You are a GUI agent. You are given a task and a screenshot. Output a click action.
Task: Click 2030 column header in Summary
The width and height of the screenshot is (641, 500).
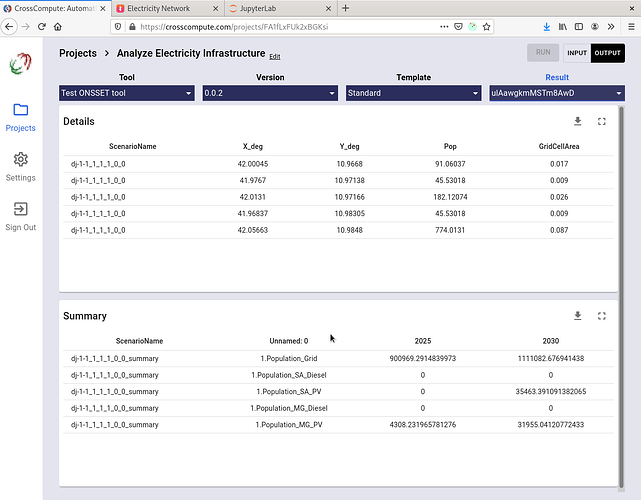(551, 341)
